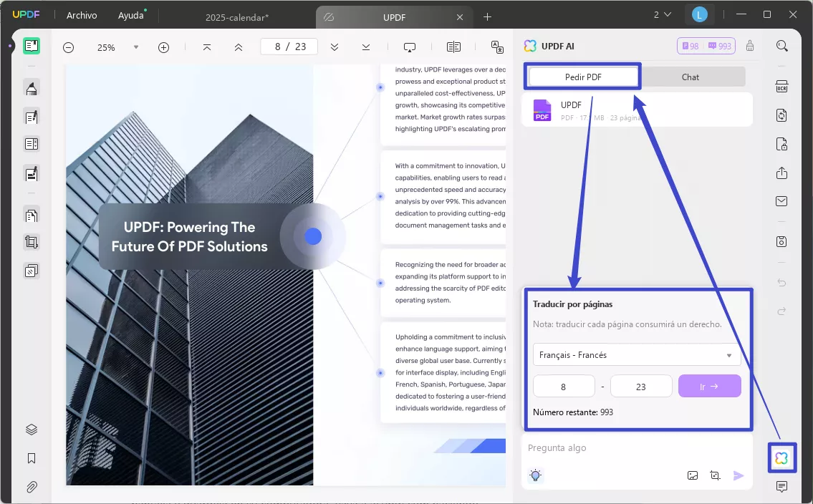
Task: Start slideshow presentation mode
Action: point(410,47)
